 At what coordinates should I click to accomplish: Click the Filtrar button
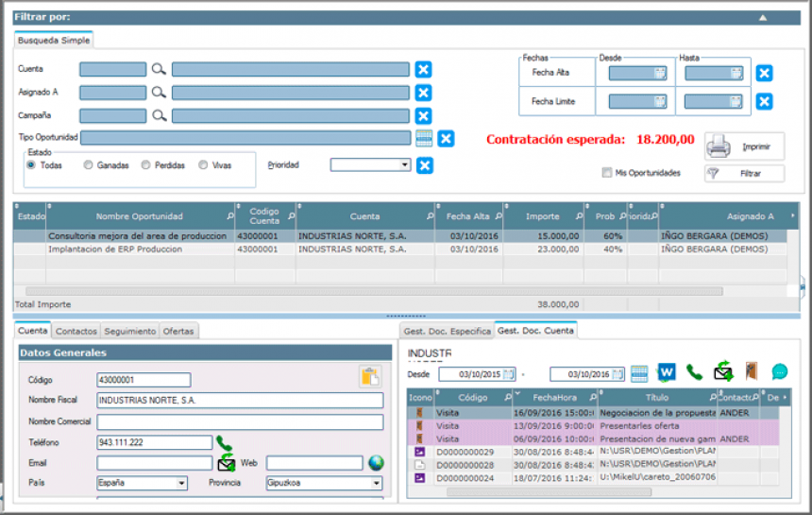click(x=744, y=173)
